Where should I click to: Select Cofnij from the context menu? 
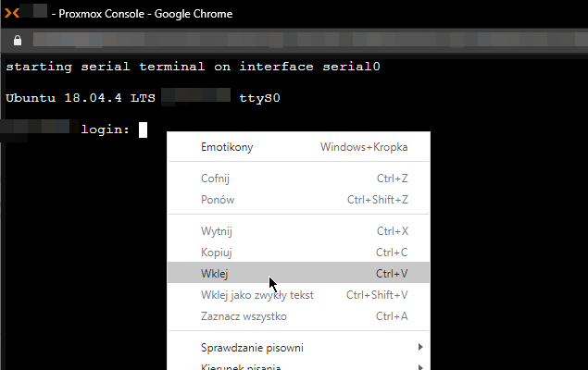pos(215,178)
